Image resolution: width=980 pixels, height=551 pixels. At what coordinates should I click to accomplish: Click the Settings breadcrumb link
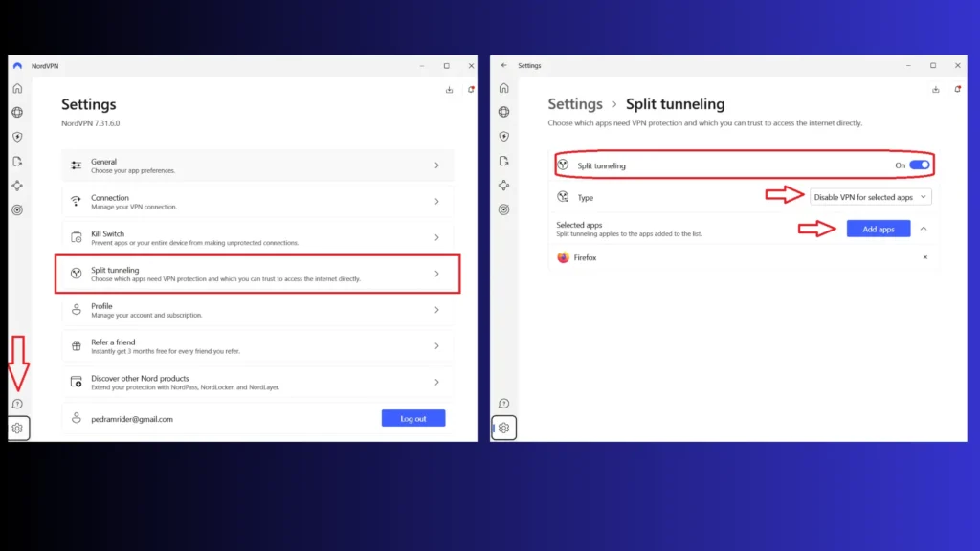575,103
